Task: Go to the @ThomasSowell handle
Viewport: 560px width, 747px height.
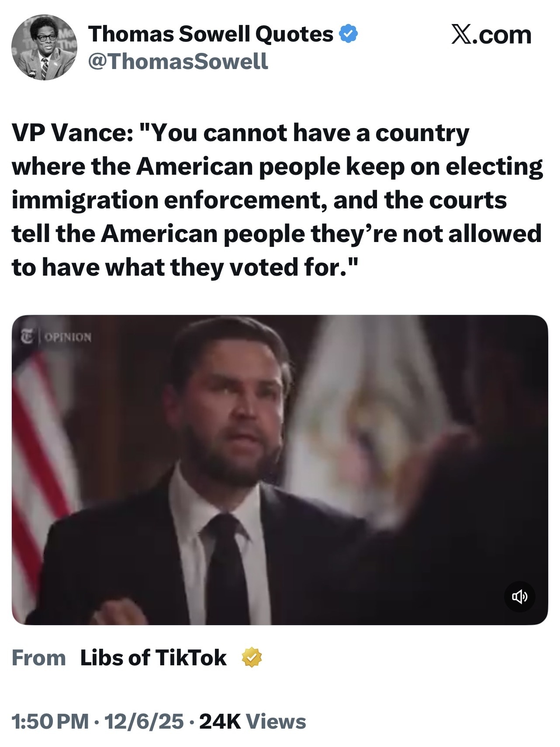Action: [178, 61]
